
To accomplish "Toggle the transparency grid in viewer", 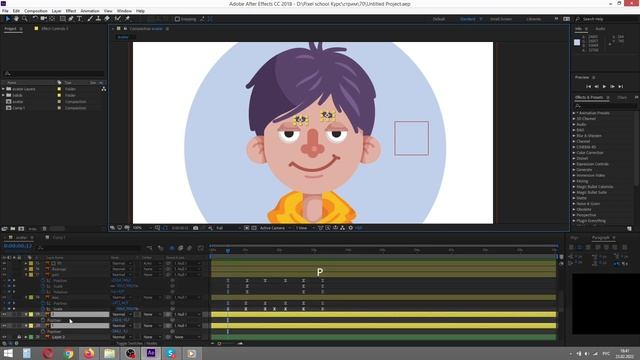I will click(253, 228).
